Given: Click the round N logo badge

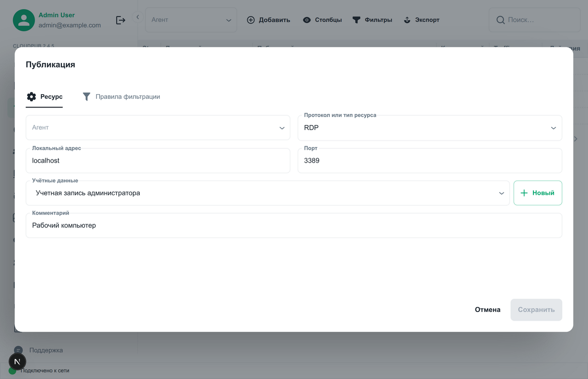Looking at the screenshot, I should (x=17, y=362).
